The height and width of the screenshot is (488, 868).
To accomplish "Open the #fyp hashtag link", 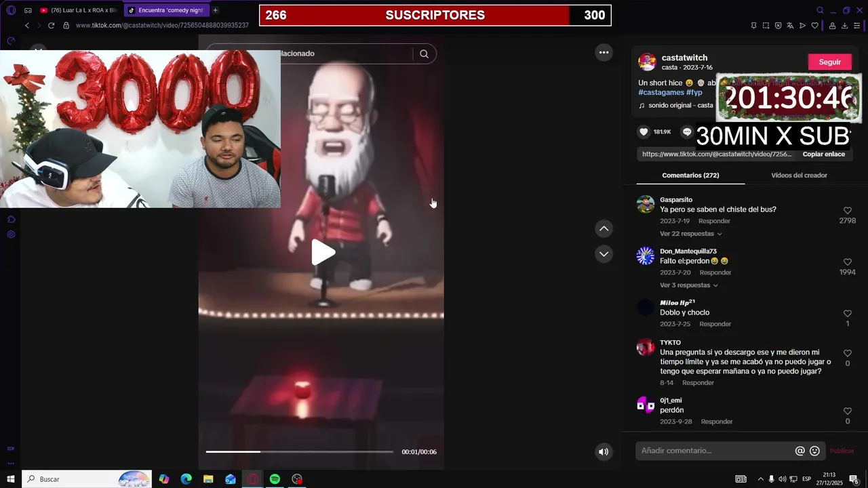I will pos(694,92).
